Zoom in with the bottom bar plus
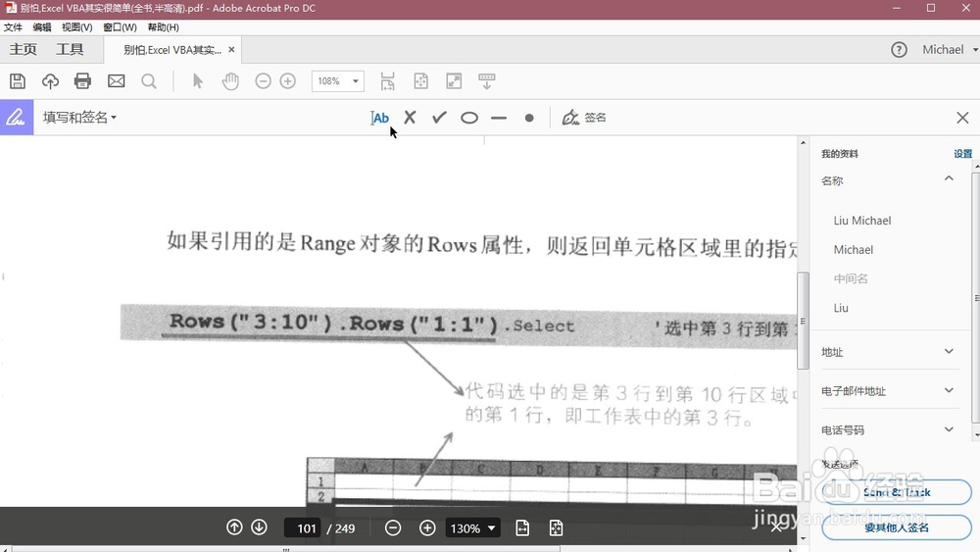 [x=427, y=528]
